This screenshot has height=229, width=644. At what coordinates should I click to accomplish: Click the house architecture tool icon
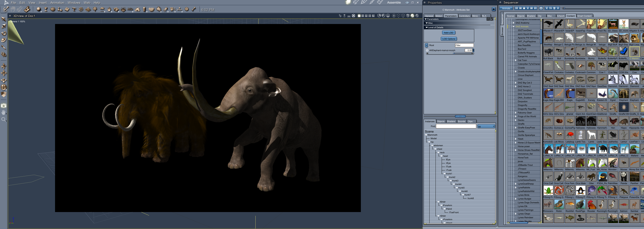[138, 9]
